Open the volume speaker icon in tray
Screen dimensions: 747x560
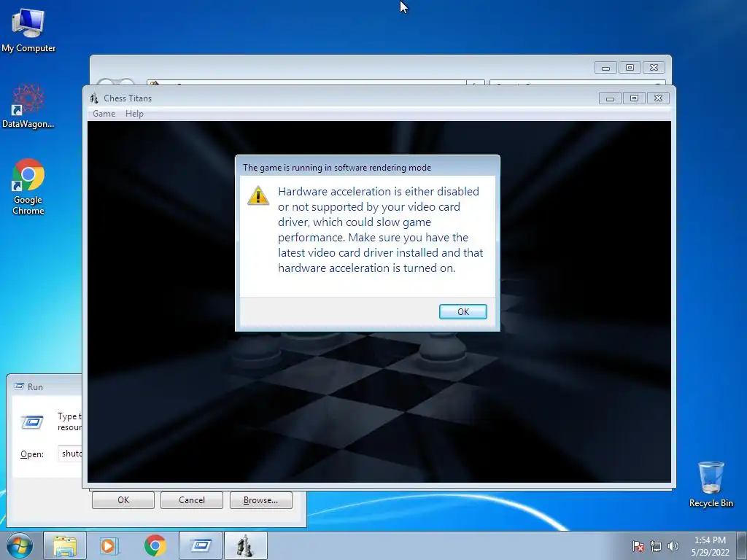point(673,546)
